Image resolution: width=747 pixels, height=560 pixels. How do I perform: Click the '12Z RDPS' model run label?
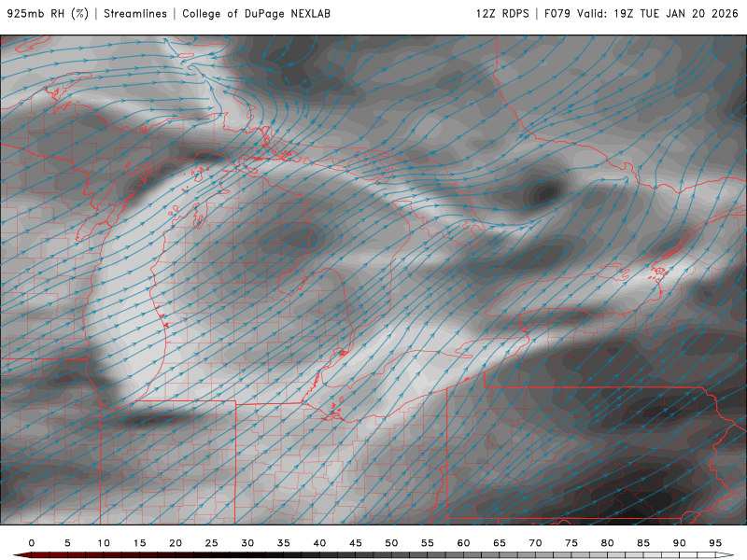(x=502, y=13)
